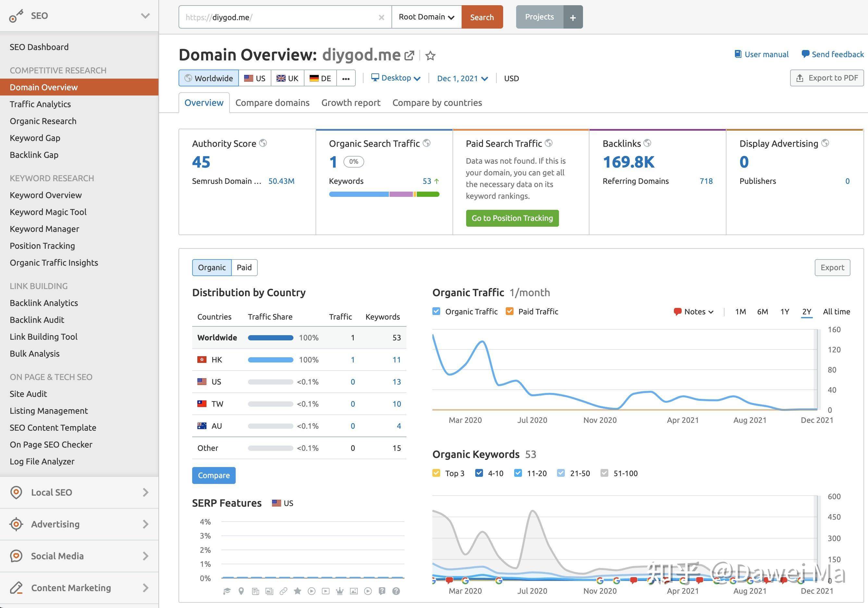
Task: Toggle the 4-10 keywords checkbox
Action: pyautogui.click(x=479, y=473)
